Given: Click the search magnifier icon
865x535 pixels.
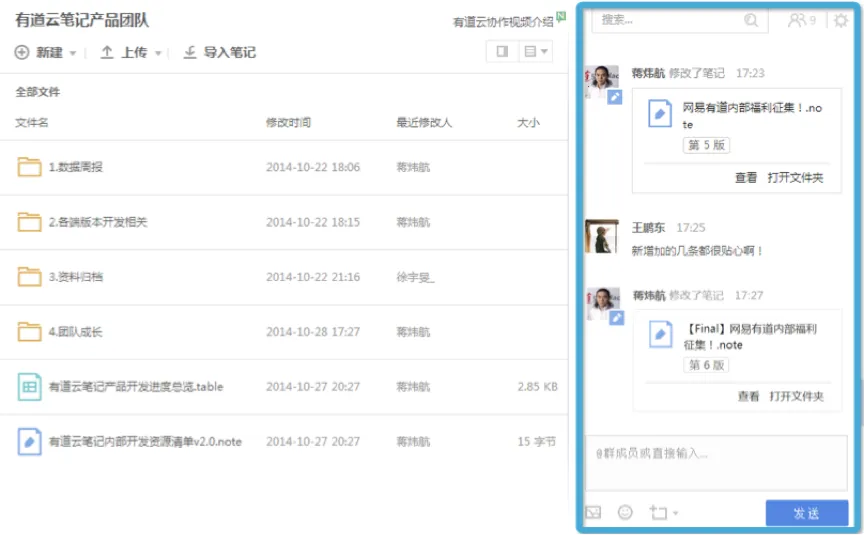Looking at the screenshot, I should (751, 20).
